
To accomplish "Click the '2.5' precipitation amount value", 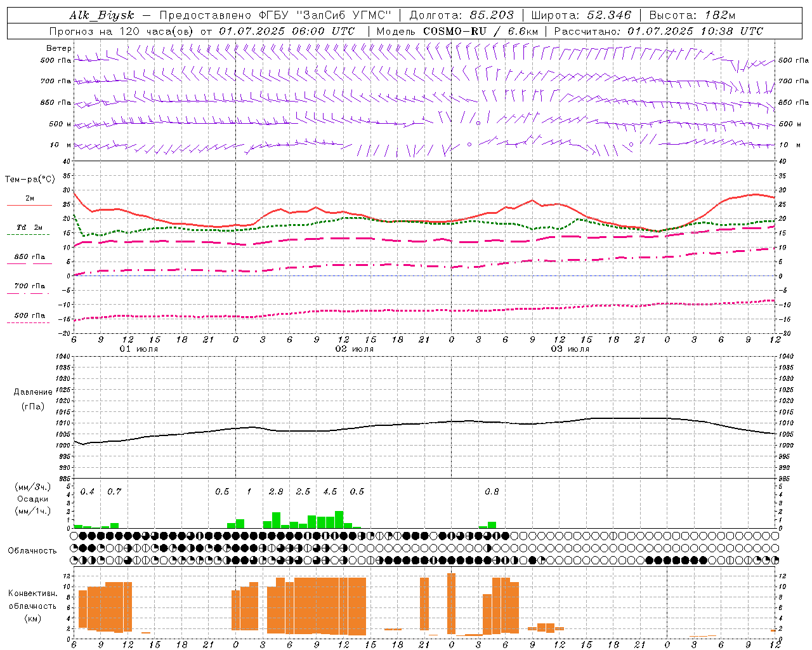I will 303,491.
